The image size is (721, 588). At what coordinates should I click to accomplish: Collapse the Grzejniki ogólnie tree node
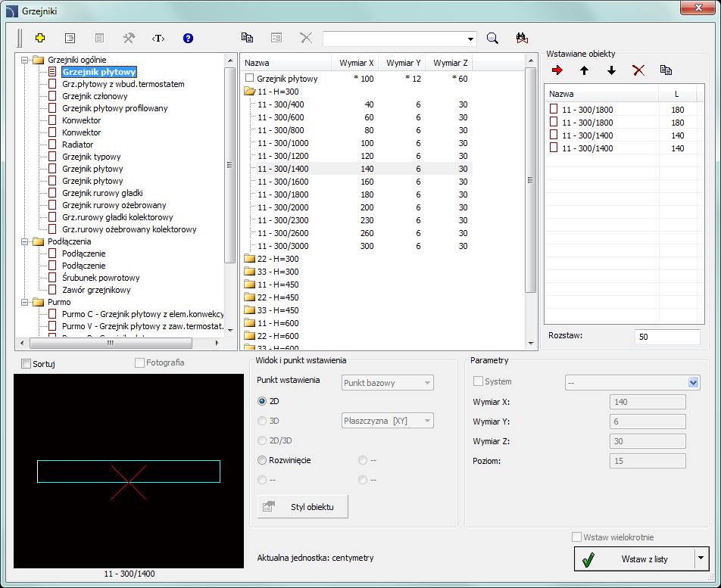click(x=24, y=60)
